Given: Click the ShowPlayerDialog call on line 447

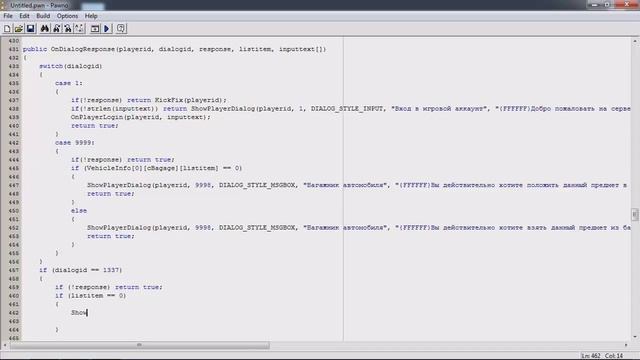Looking at the screenshot, I should point(357,185).
